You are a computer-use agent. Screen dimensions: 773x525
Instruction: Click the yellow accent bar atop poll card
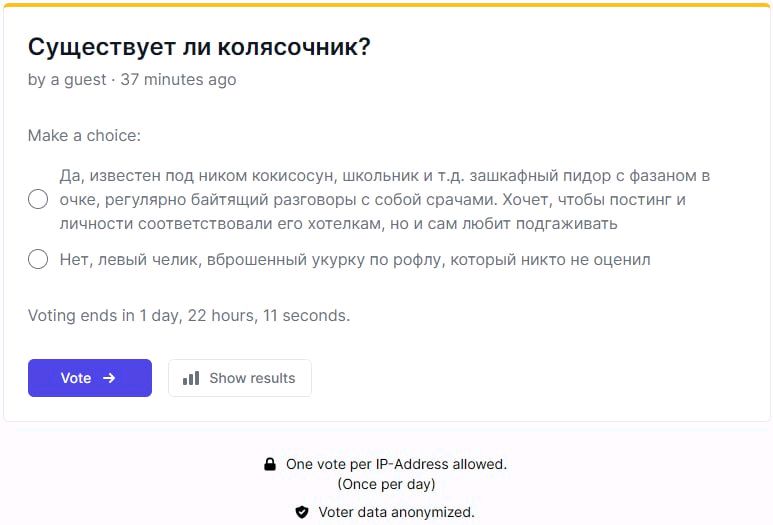(x=386, y=5)
